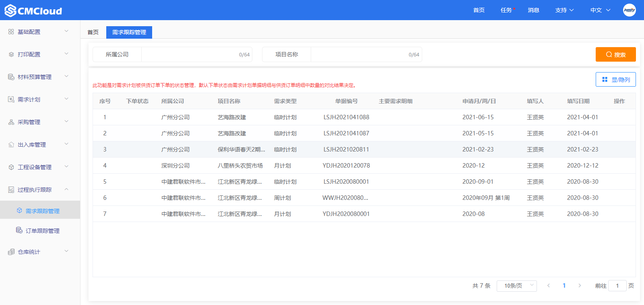This screenshot has height=305, width=644.
Task: Click the 出入库管理 house icon
Action: [11, 144]
